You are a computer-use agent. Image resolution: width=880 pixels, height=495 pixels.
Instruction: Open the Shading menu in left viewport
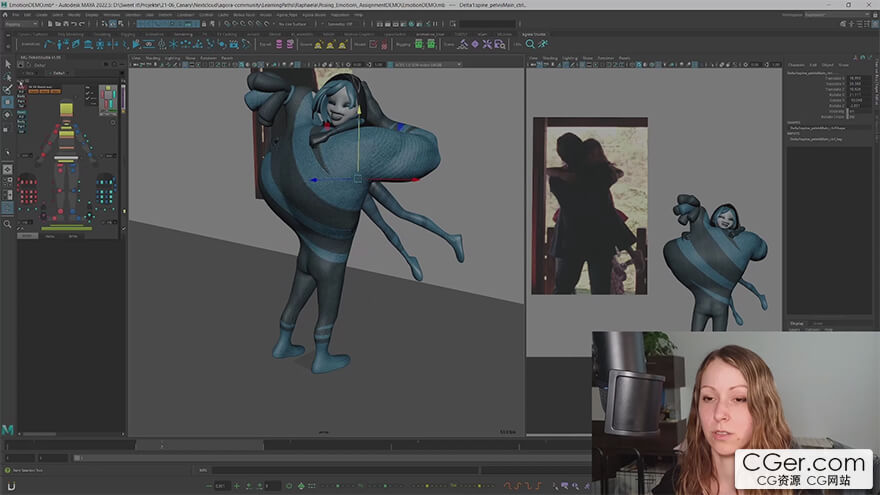tap(153, 58)
